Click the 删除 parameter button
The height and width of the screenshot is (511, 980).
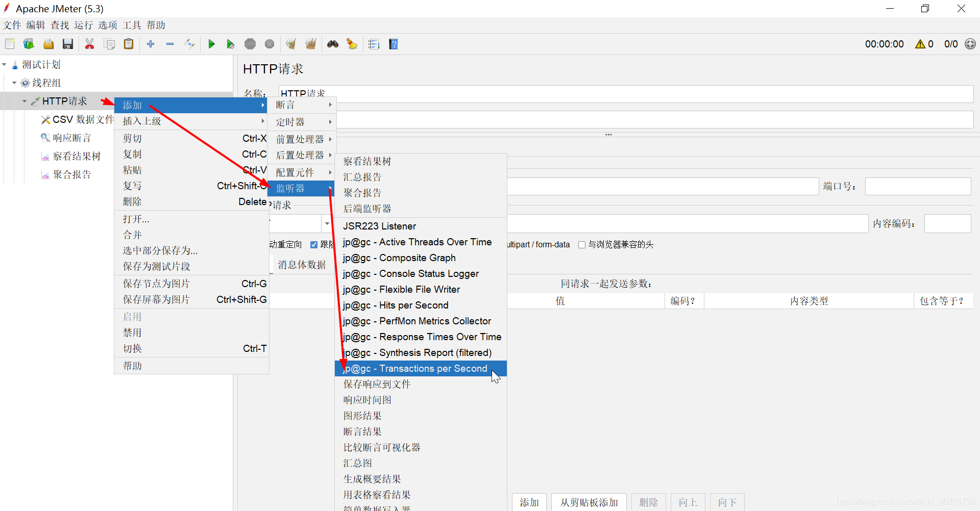point(649,502)
